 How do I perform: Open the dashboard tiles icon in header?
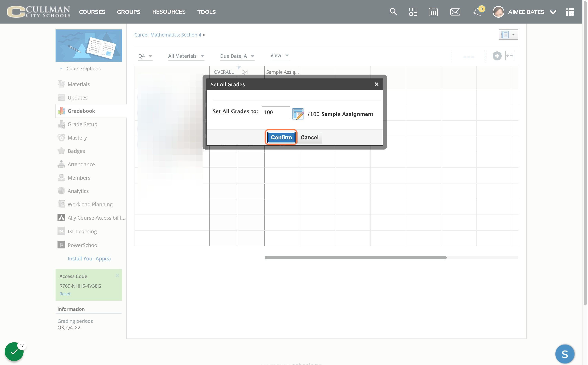[x=413, y=12]
